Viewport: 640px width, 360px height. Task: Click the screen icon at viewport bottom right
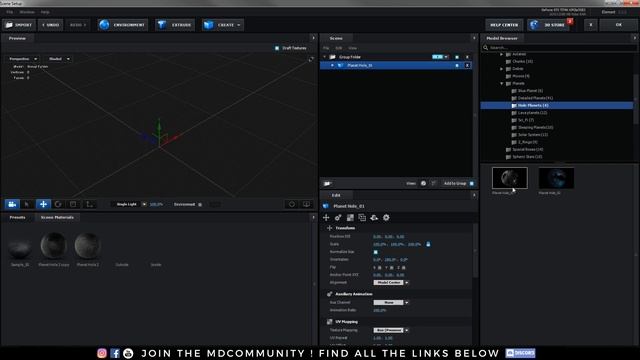click(x=306, y=204)
